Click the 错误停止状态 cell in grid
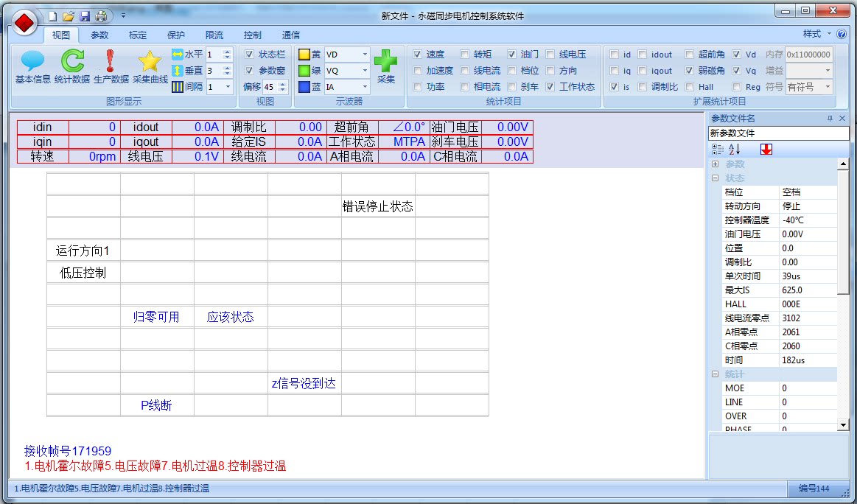The height and width of the screenshot is (504, 857). [x=378, y=206]
